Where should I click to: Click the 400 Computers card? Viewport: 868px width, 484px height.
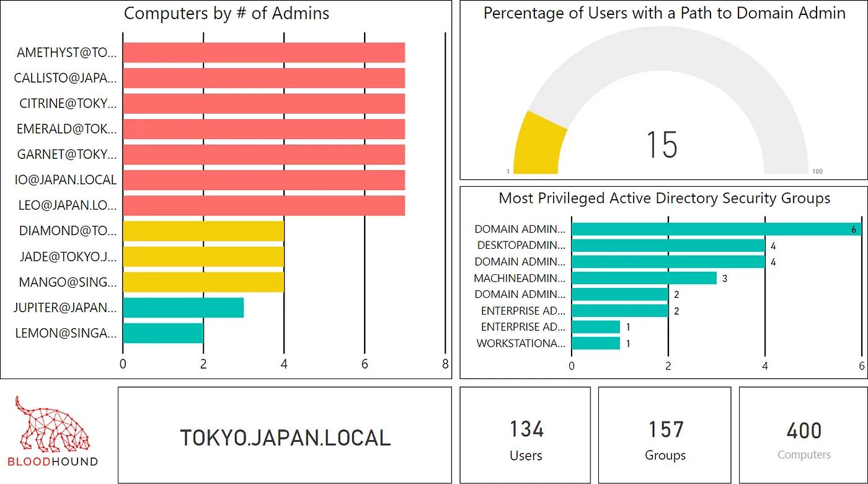[804, 435]
